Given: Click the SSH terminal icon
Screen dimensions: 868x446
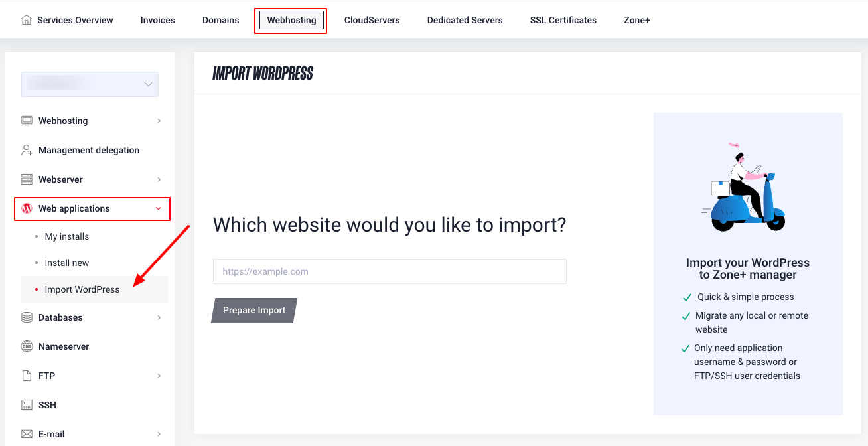Looking at the screenshot, I should coord(27,405).
